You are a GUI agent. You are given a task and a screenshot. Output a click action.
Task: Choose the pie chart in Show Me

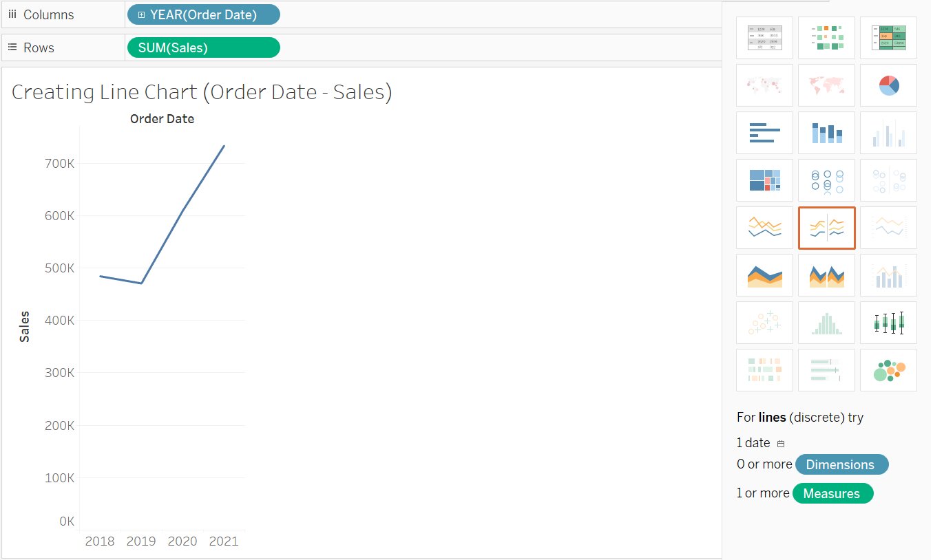(888, 85)
